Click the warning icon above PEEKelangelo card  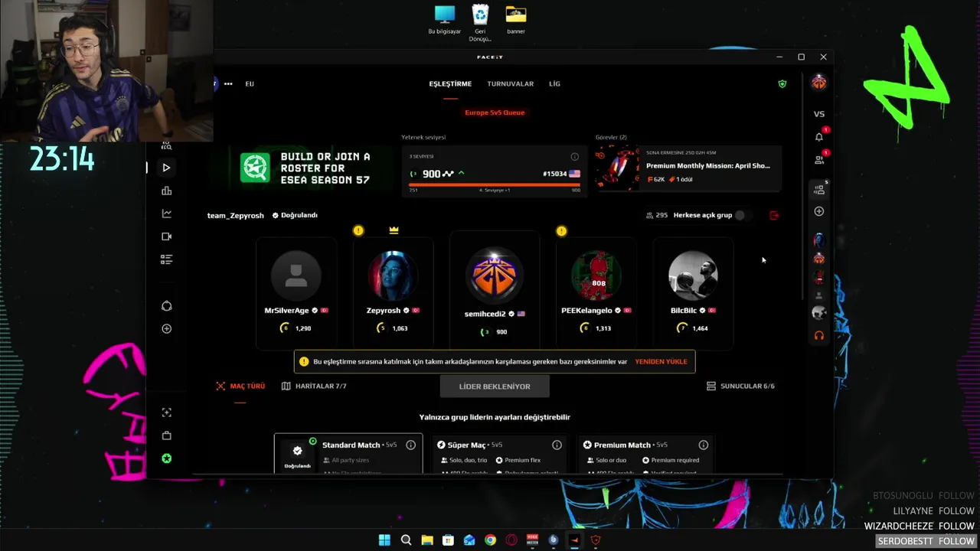tap(561, 230)
